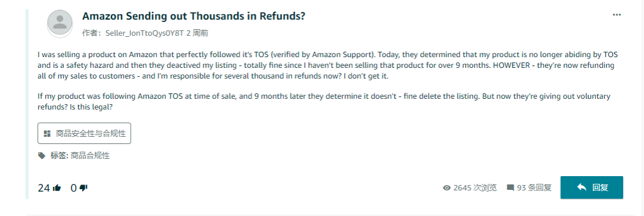Click the reply arrow icon in 回复 button

(581, 187)
